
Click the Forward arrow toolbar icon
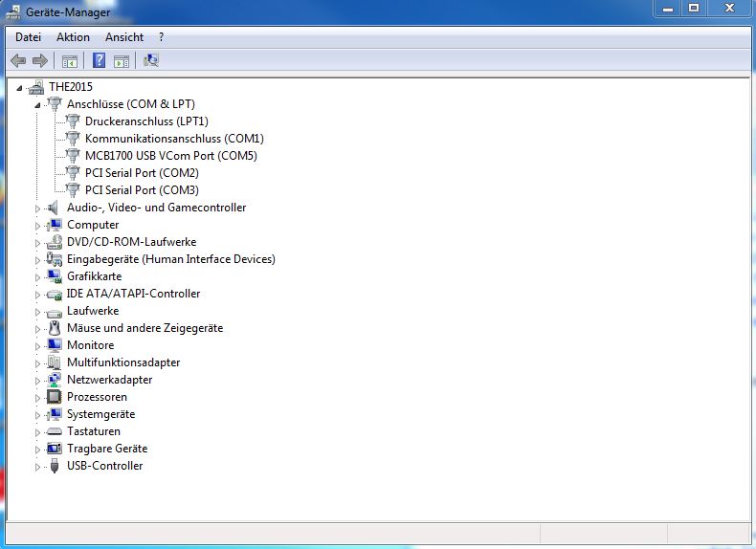click(40, 60)
